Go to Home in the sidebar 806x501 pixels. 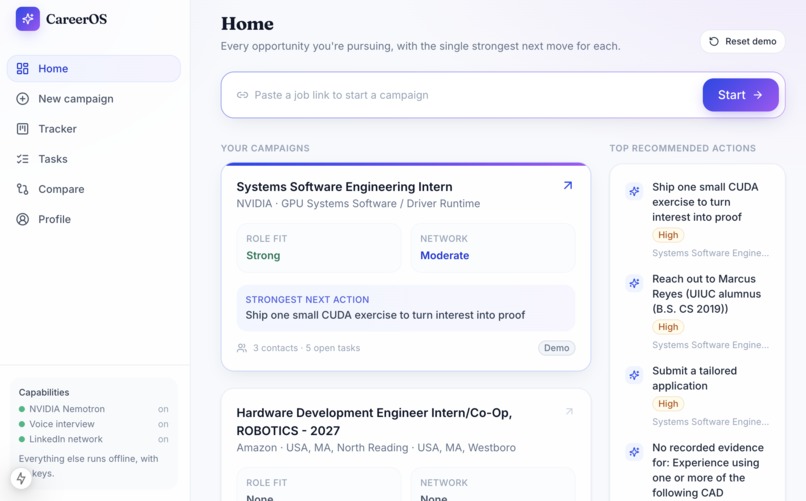tap(94, 68)
